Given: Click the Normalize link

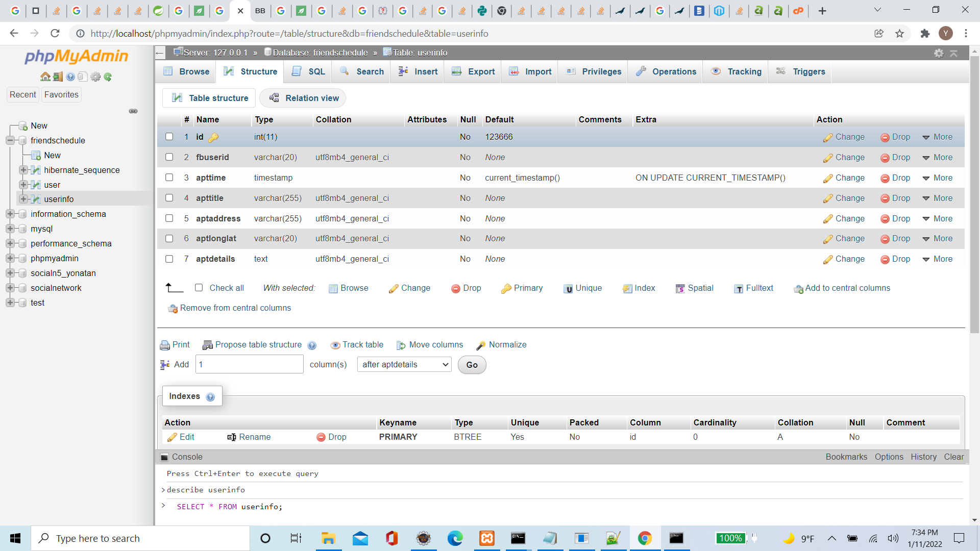Looking at the screenshot, I should [x=501, y=345].
